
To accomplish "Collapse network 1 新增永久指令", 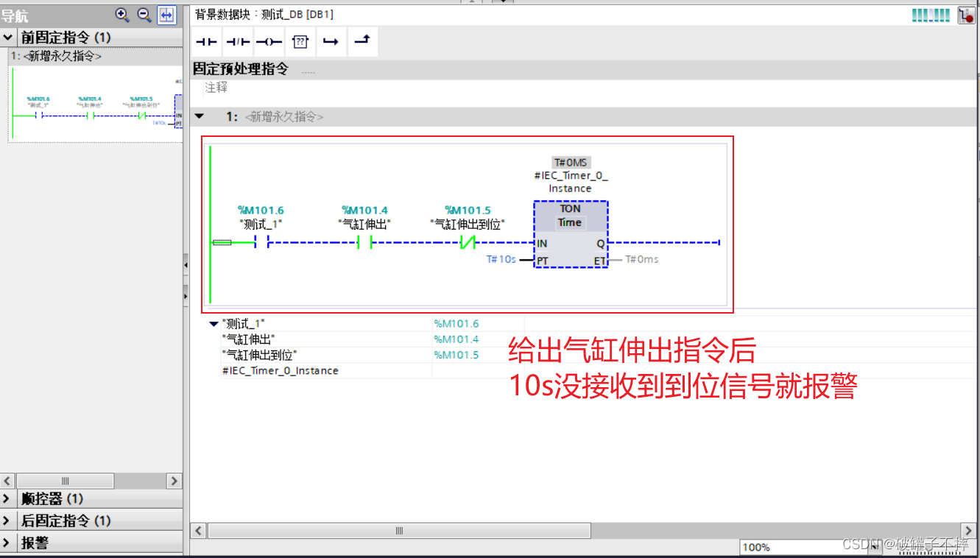I will [198, 116].
